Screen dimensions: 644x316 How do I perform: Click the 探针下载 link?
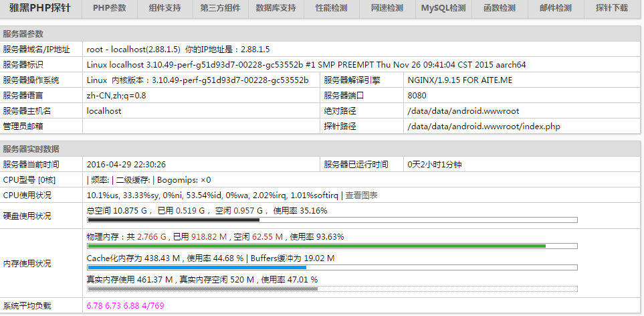[611, 9]
